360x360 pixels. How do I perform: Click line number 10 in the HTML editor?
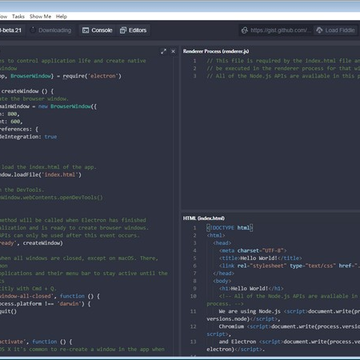click(193, 296)
